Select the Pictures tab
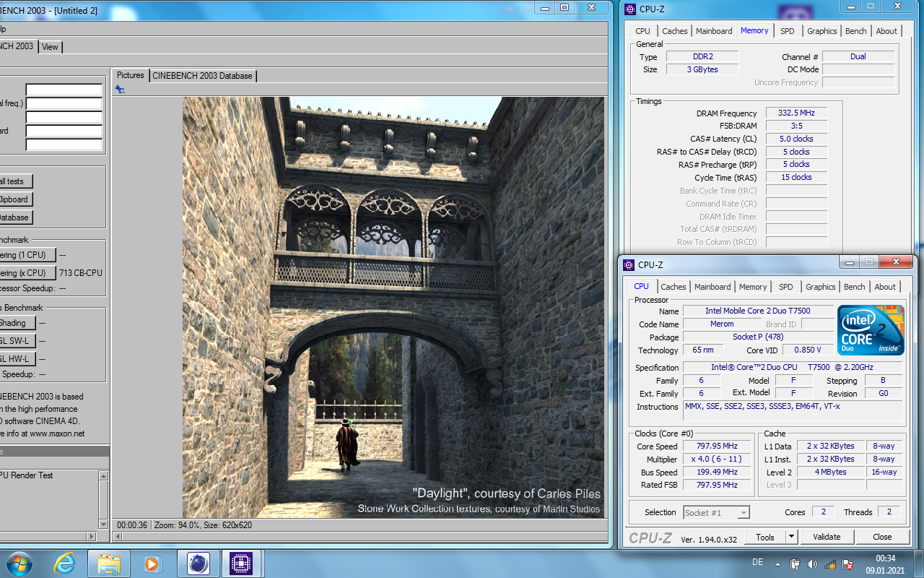 pos(131,75)
